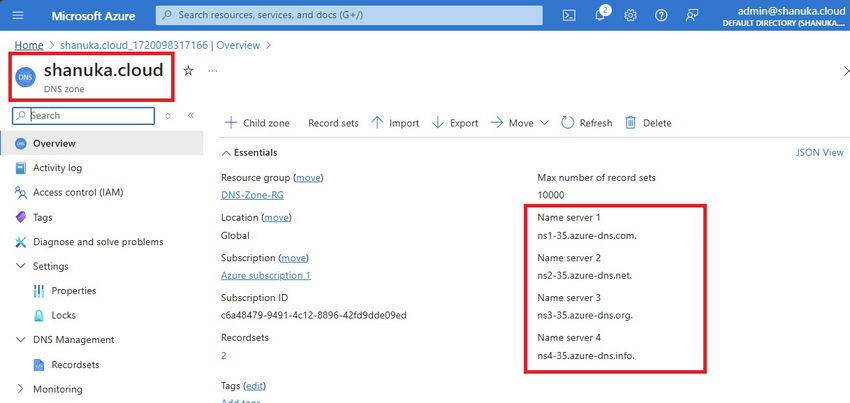Open portal settings gear

[630, 15]
